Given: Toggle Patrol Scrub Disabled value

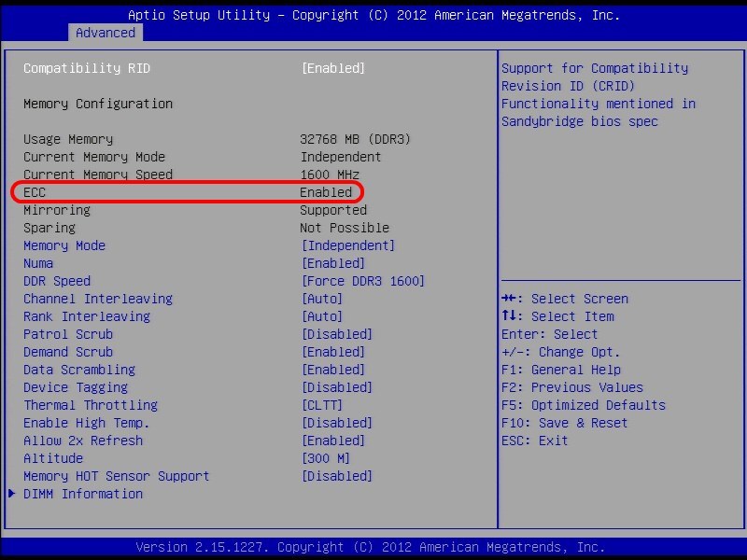Looking at the screenshot, I should tap(337, 334).
